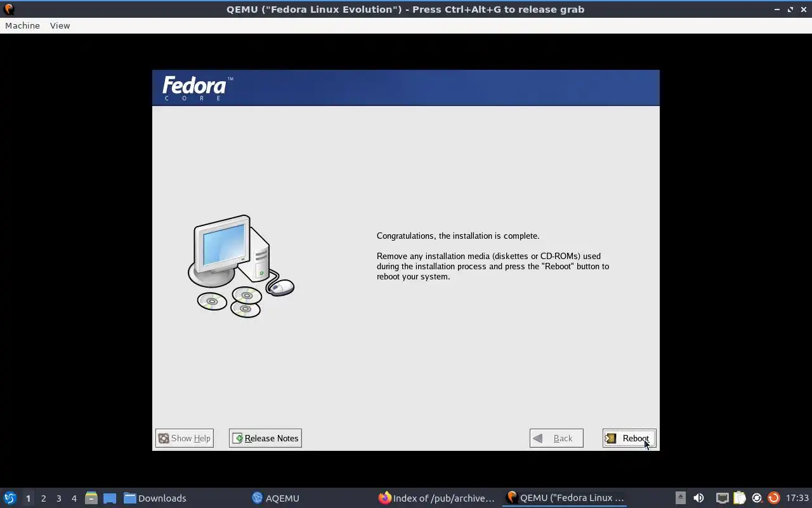Click the Reboot button
Image resolution: width=812 pixels, height=508 pixels.
[629, 438]
